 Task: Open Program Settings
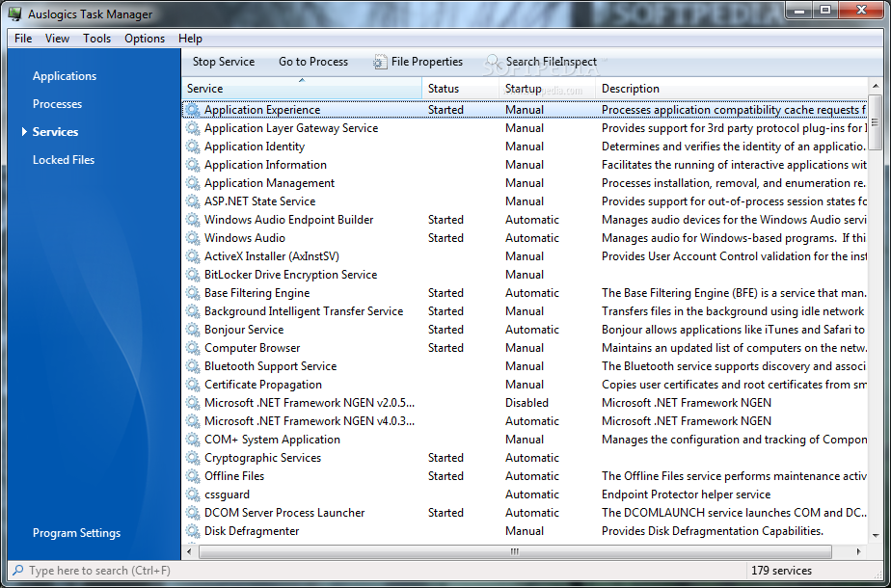(x=76, y=533)
